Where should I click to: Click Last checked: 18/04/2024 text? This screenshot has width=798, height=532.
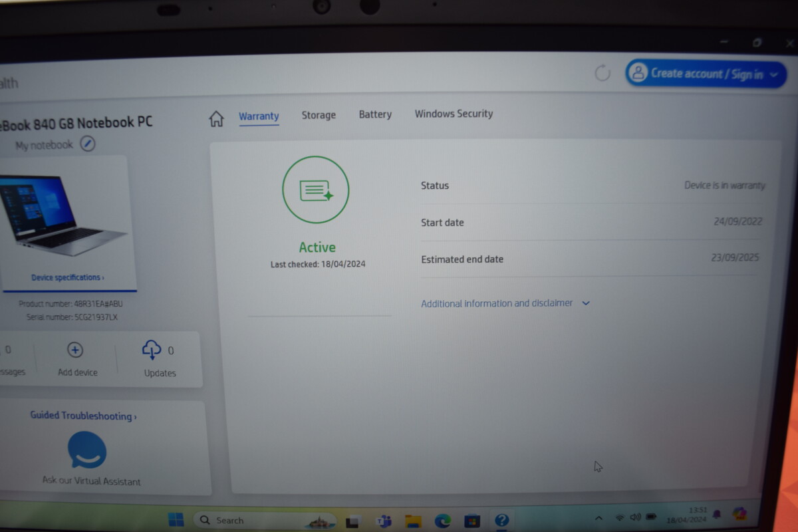(x=318, y=264)
